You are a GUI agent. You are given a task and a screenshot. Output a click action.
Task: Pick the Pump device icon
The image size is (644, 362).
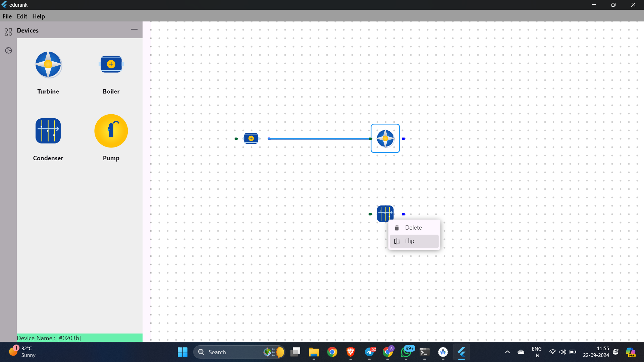pos(111,131)
